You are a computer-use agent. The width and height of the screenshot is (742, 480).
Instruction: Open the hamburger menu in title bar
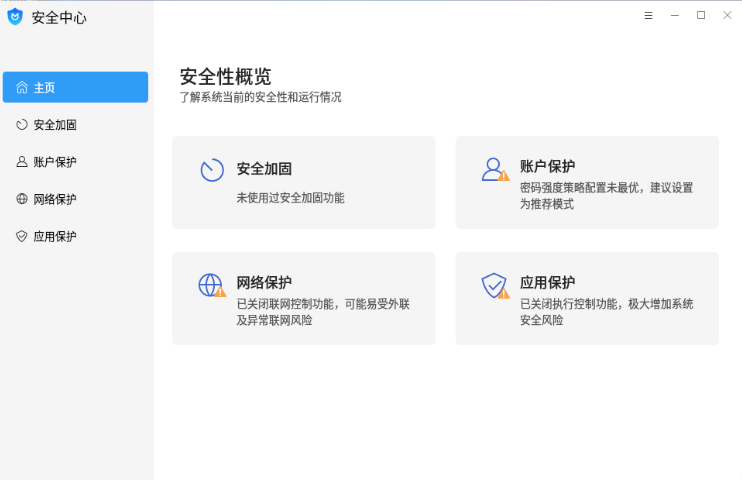coord(648,16)
